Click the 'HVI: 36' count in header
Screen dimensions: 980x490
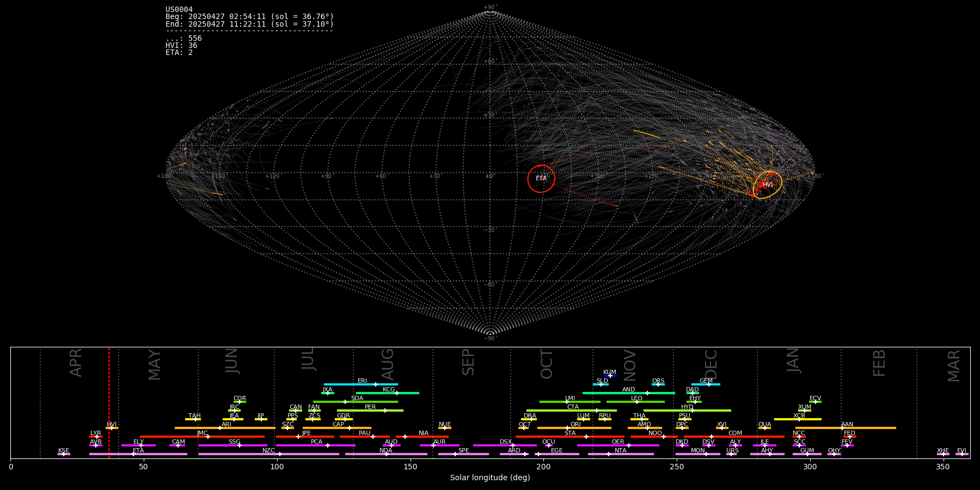tap(181, 45)
